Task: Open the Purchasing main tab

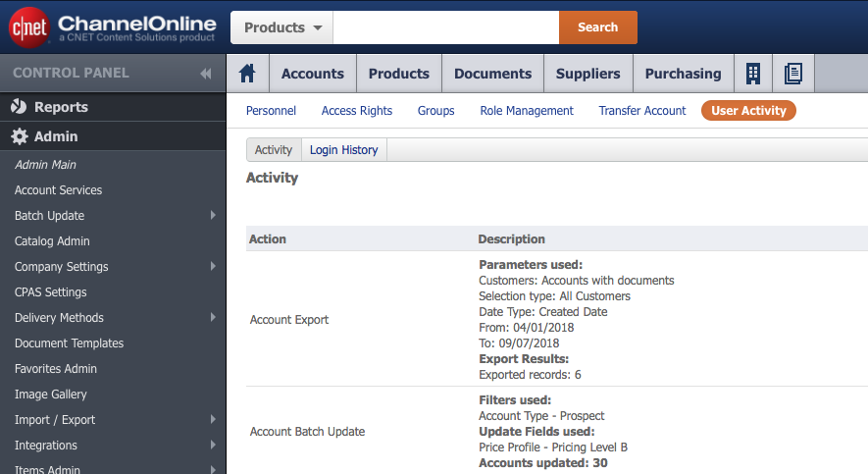Action: click(683, 74)
